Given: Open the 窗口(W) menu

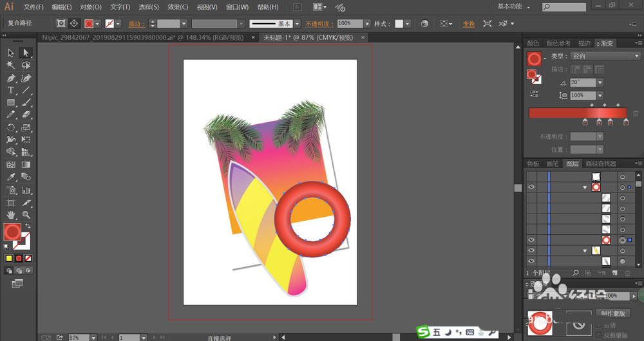Looking at the screenshot, I should pos(237,7).
